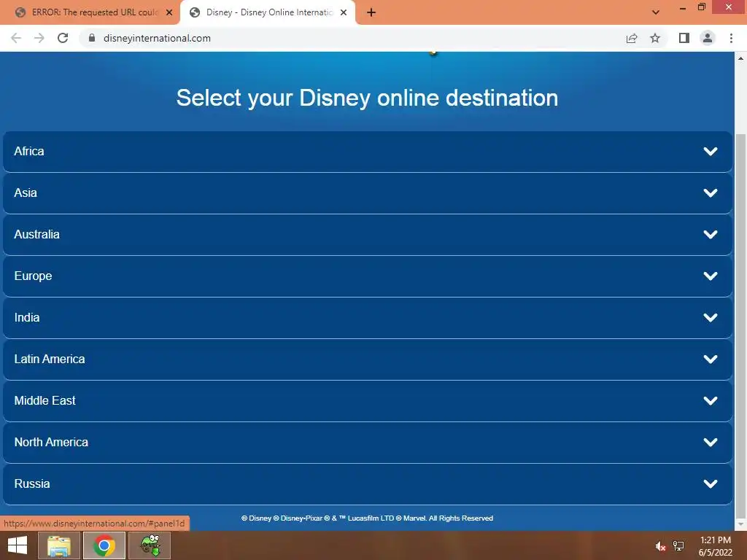Select the Disney Online International tab
Image resolution: width=747 pixels, height=560 pixels.
tap(268, 12)
